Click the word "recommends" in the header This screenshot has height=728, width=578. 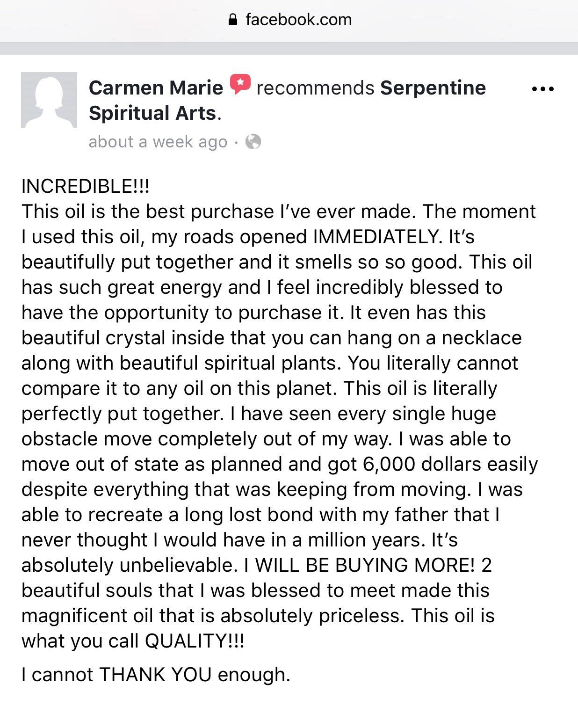[315, 88]
